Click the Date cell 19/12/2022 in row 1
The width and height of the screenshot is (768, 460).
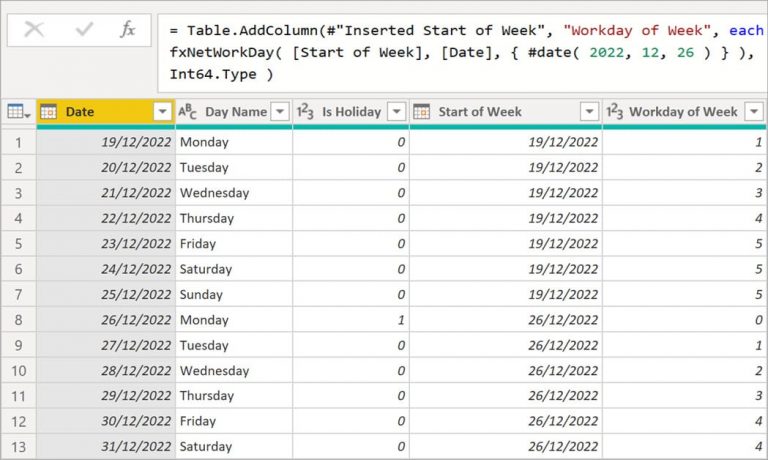106,142
